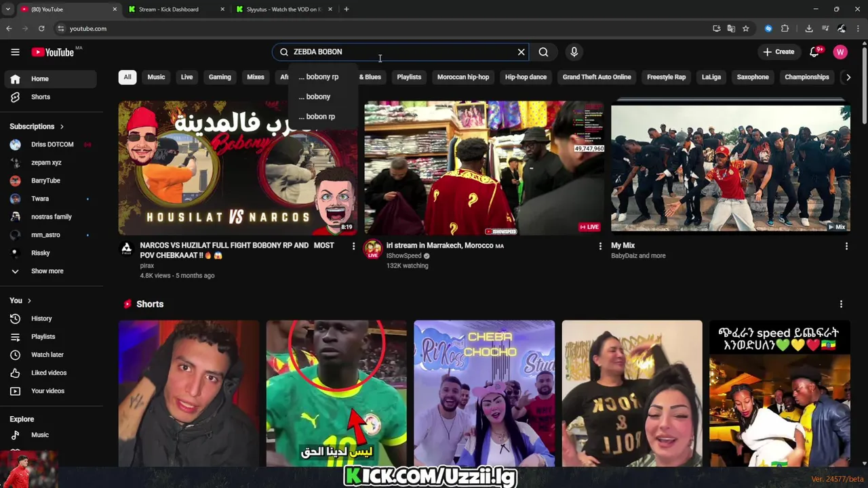The height and width of the screenshot is (488, 868).
Task: Select the Live filter chip
Action: point(186,77)
